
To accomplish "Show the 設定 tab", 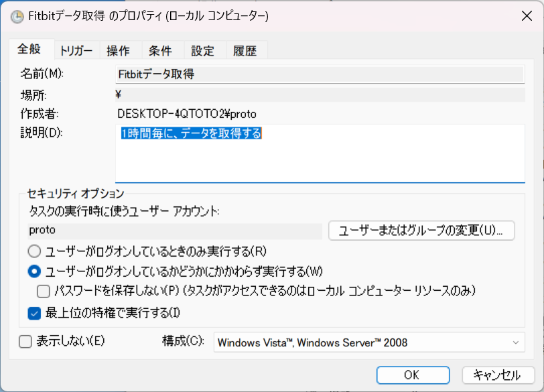I will tap(202, 51).
